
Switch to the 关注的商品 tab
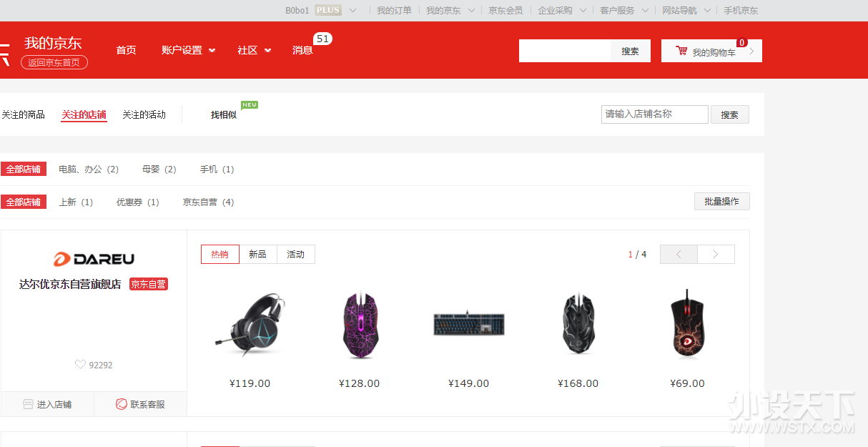[x=23, y=114]
